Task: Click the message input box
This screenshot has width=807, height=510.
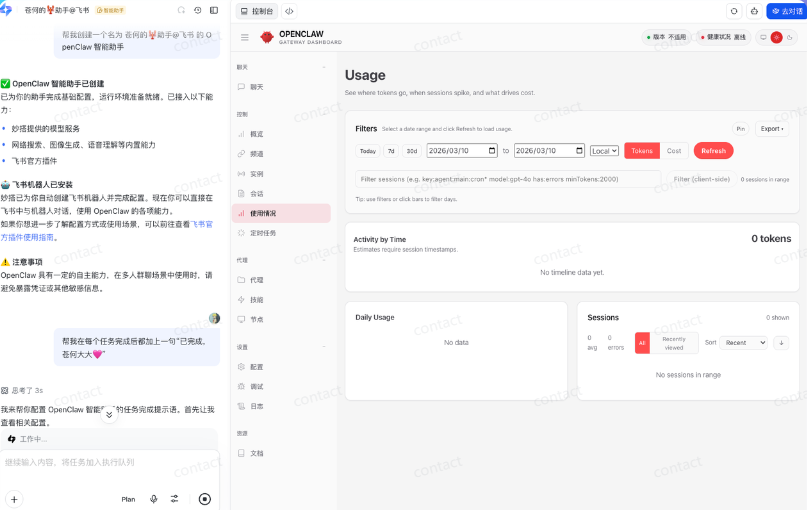Action: tap(110, 462)
